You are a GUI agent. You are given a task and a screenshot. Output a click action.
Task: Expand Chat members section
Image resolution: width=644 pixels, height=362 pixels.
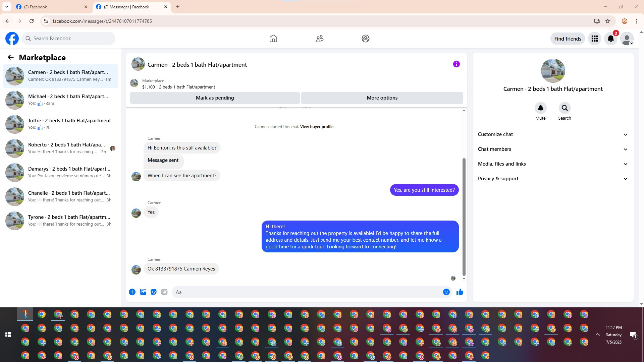[552, 149]
